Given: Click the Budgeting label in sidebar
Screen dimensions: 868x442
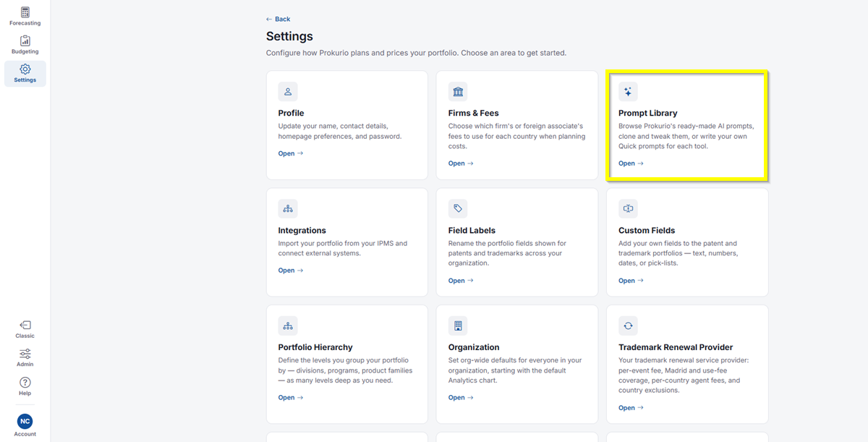Looking at the screenshot, I should point(25,51).
